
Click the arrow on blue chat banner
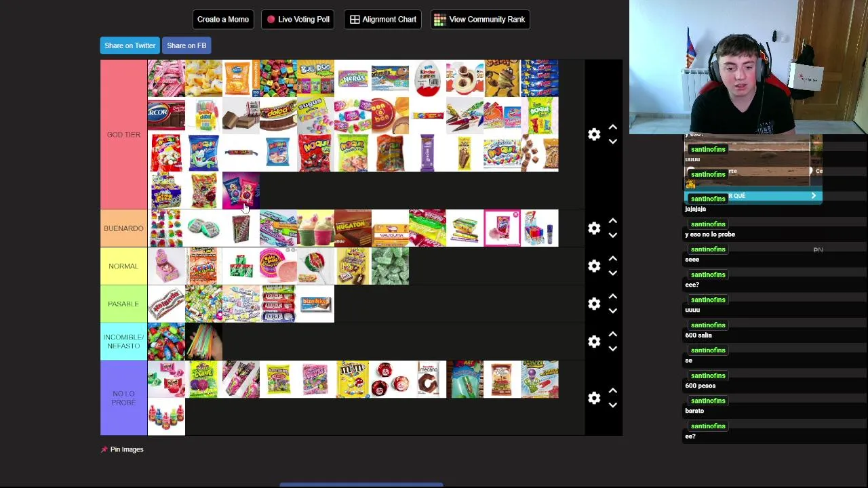(x=813, y=196)
